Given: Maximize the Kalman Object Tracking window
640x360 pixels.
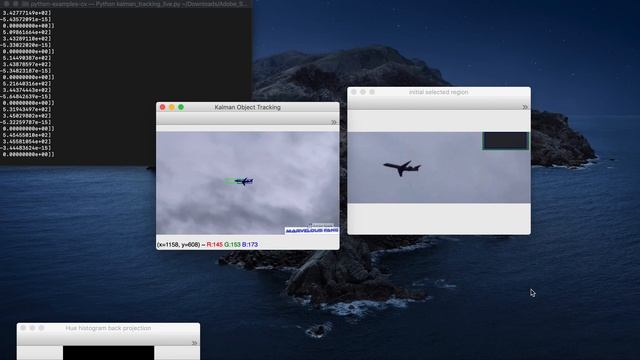Looking at the screenshot, I should click(x=181, y=107).
